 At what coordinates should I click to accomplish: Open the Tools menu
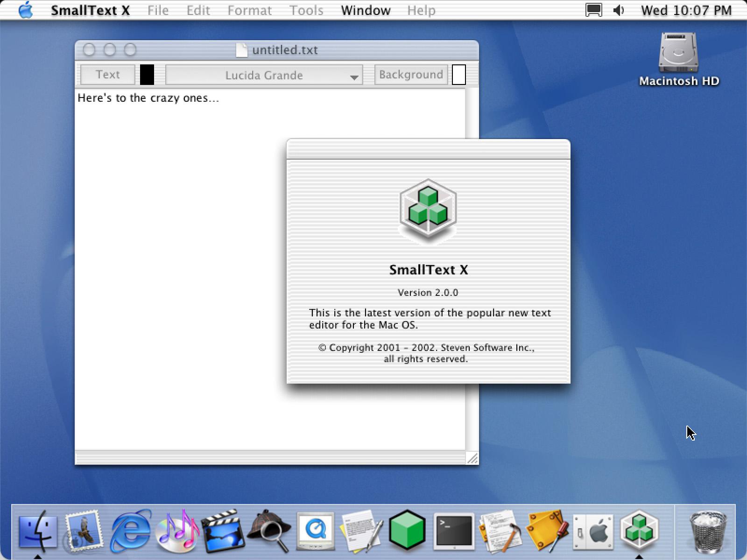coord(306,10)
